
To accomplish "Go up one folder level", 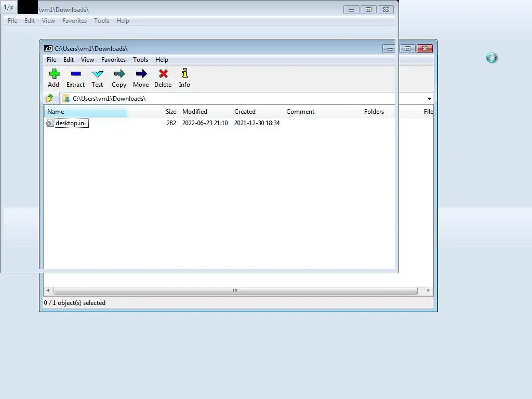I will pos(50,98).
